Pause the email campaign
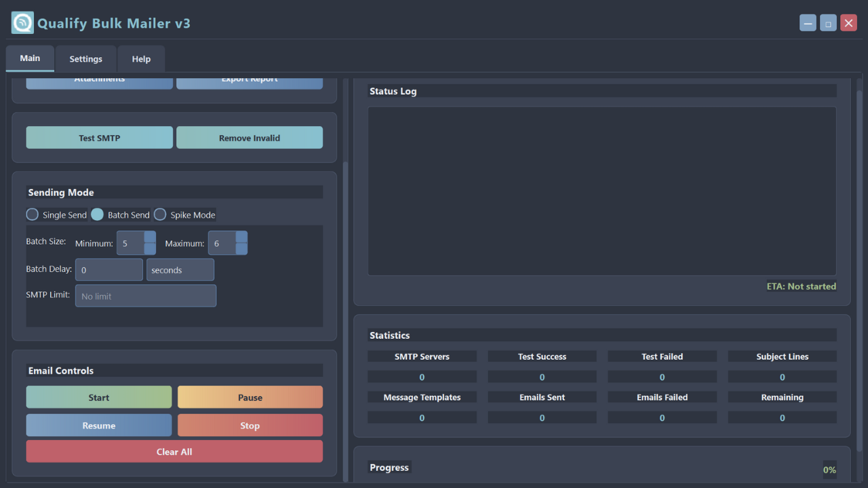Screen dimensions: 868x488 coord(250,397)
